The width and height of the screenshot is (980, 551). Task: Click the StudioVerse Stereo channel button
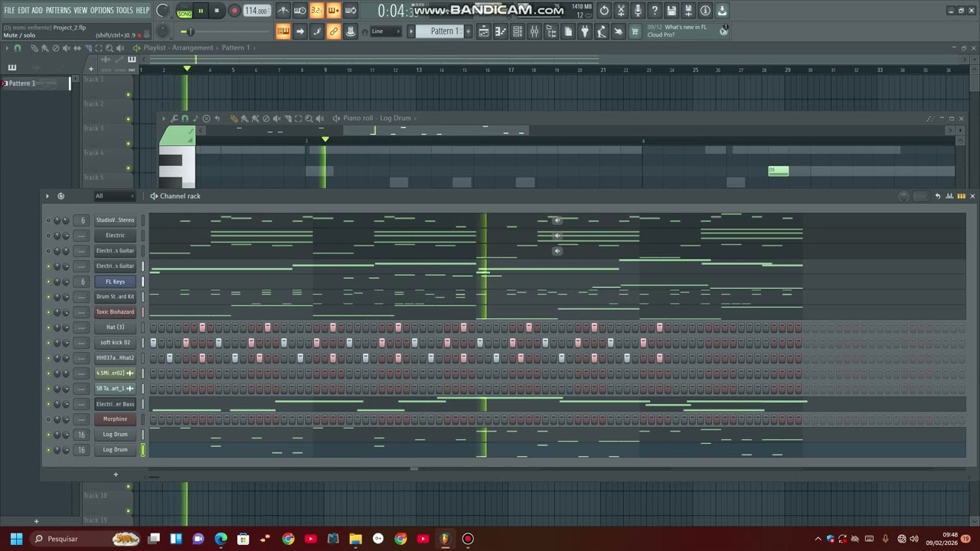tap(115, 220)
